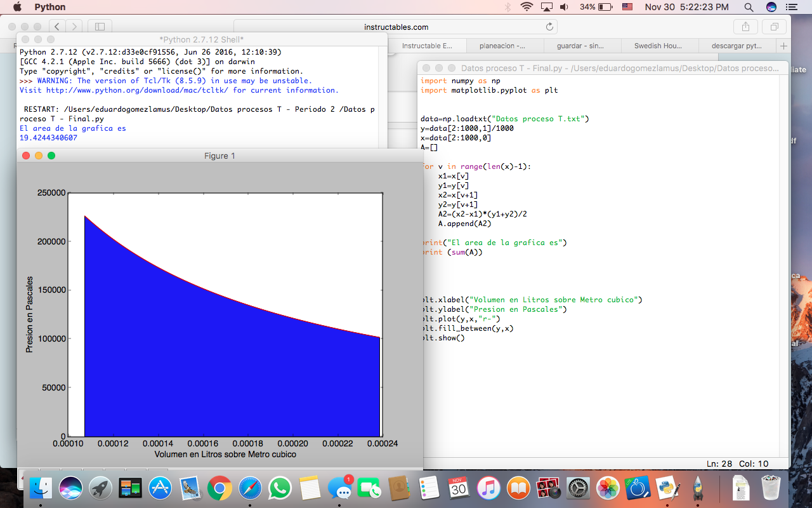This screenshot has width=812, height=508.
Task: Open System Preferences gear in Dock
Action: pos(578,488)
